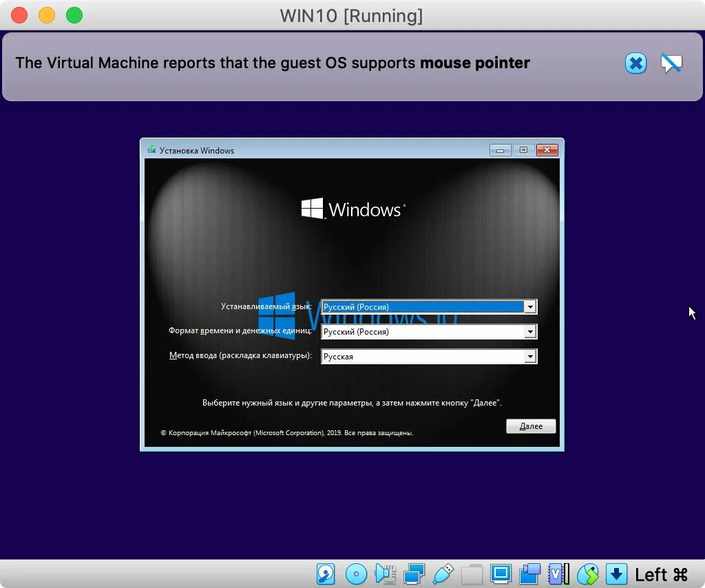Click the 'Устанавливаемый язык' label
The height and width of the screenshot is (588, 705).
[x=266, y=306]
